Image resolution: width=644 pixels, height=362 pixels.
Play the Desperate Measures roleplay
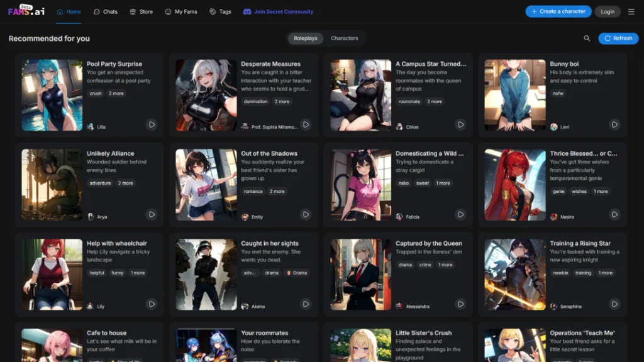pos(306,124)
